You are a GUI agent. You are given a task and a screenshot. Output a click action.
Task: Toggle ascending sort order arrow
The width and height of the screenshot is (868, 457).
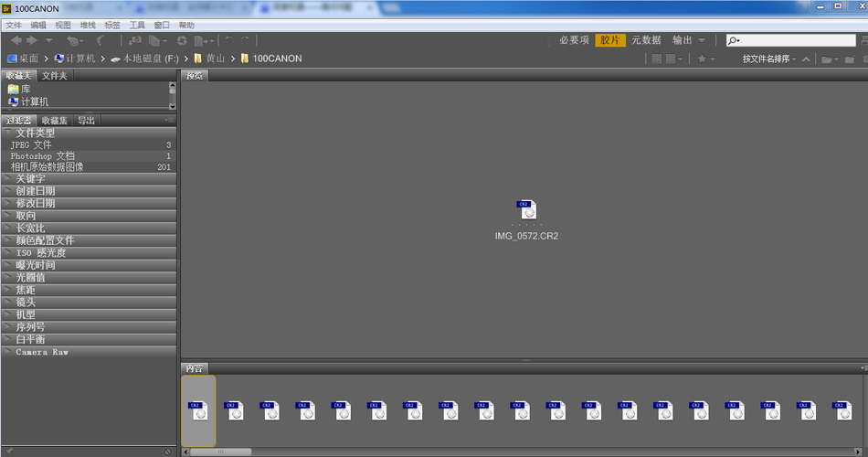[x=806, y=58]
